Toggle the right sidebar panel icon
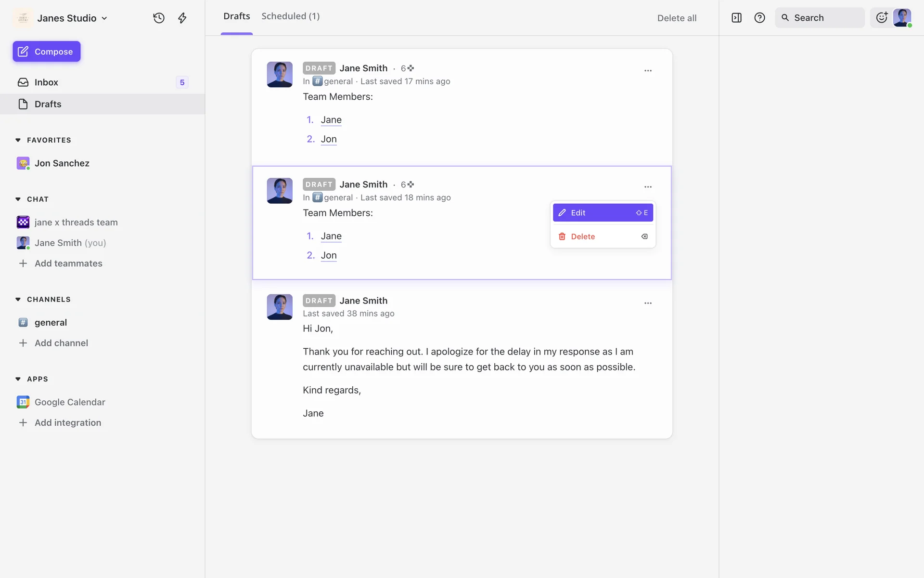 tap(736, 18)
